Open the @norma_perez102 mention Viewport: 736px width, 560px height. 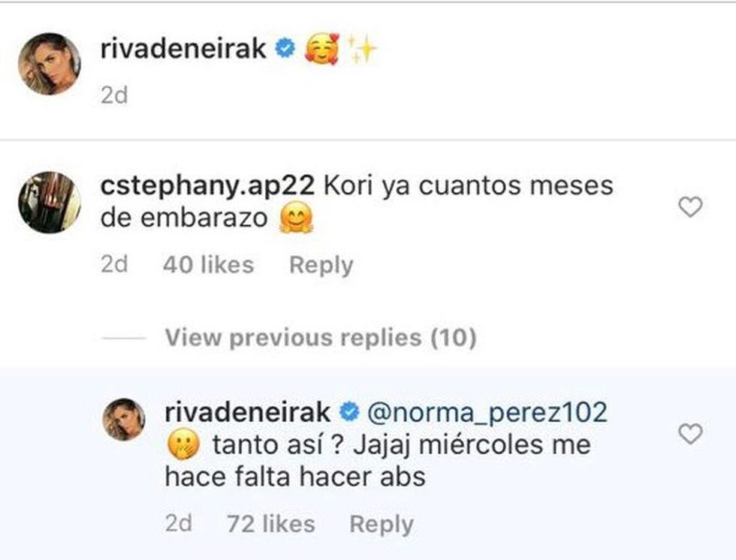tap(487, 412)
